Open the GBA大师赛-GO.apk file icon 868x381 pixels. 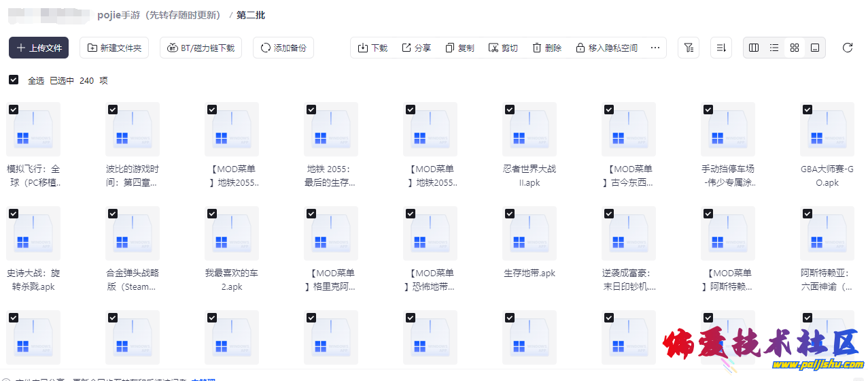point(827,129)
